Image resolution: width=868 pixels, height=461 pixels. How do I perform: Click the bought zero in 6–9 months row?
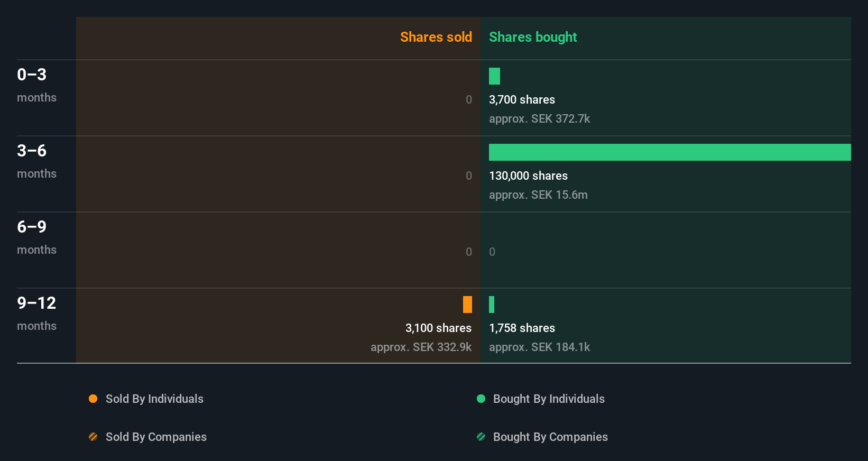click(492, 252)
